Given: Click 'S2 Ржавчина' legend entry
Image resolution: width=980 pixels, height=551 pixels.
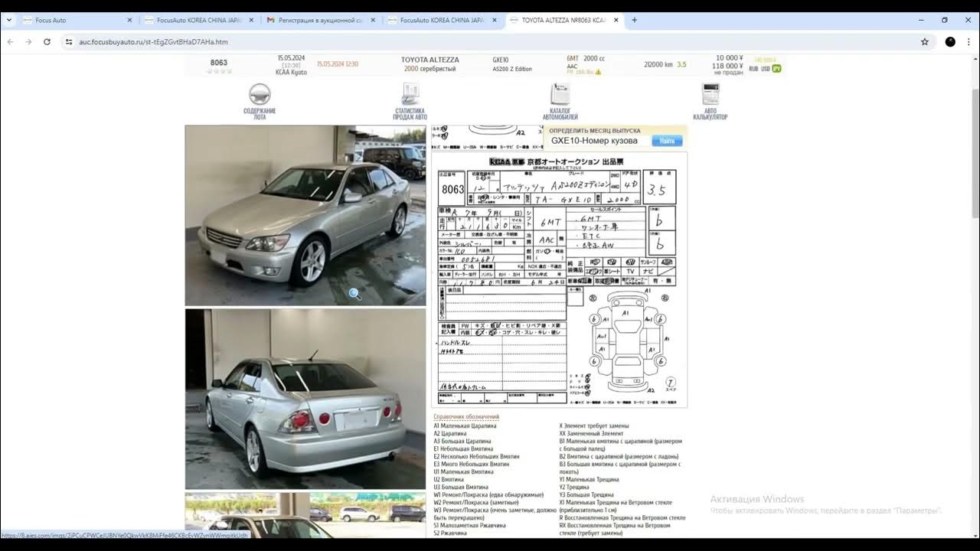Looking at the screenshot, I should 449,533.
